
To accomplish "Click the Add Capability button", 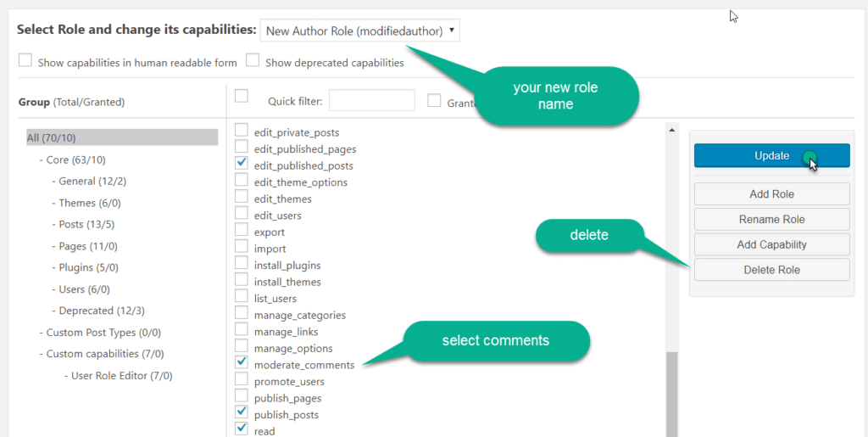I will click(x=771, y=245).
